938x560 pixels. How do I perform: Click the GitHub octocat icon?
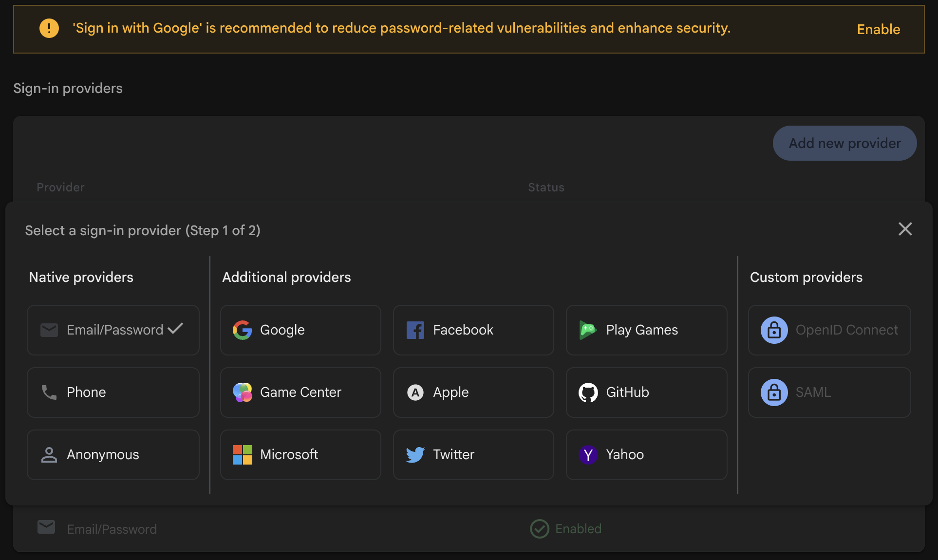point(588,392)
